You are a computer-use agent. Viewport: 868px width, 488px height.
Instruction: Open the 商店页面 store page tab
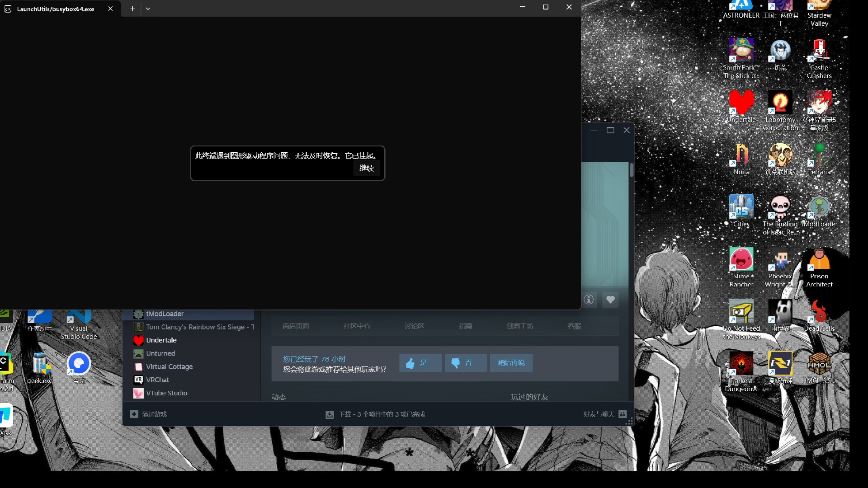[x=296, y=326]
